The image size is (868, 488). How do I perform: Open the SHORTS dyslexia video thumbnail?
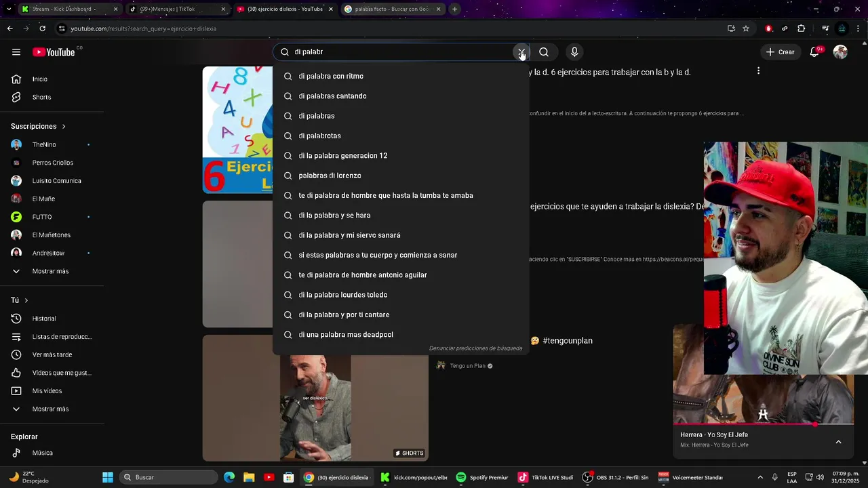pos(315,398)
